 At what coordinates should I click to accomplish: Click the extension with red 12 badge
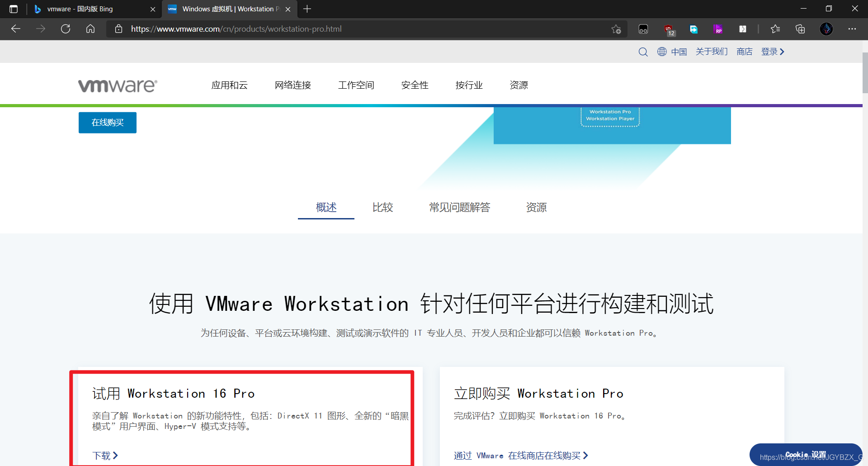tap(669, 30)
